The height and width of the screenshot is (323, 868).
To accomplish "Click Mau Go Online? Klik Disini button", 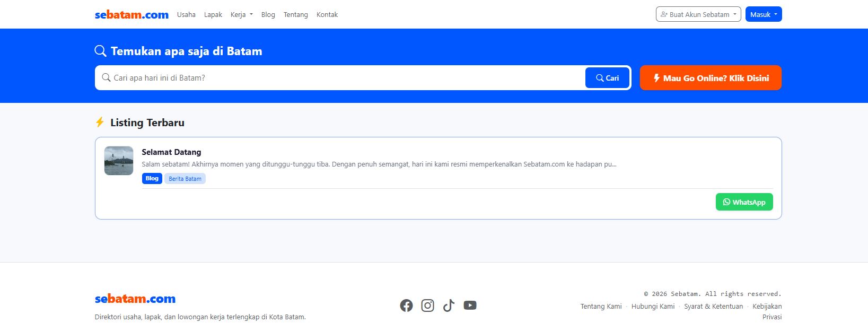I will pos(711,78).
